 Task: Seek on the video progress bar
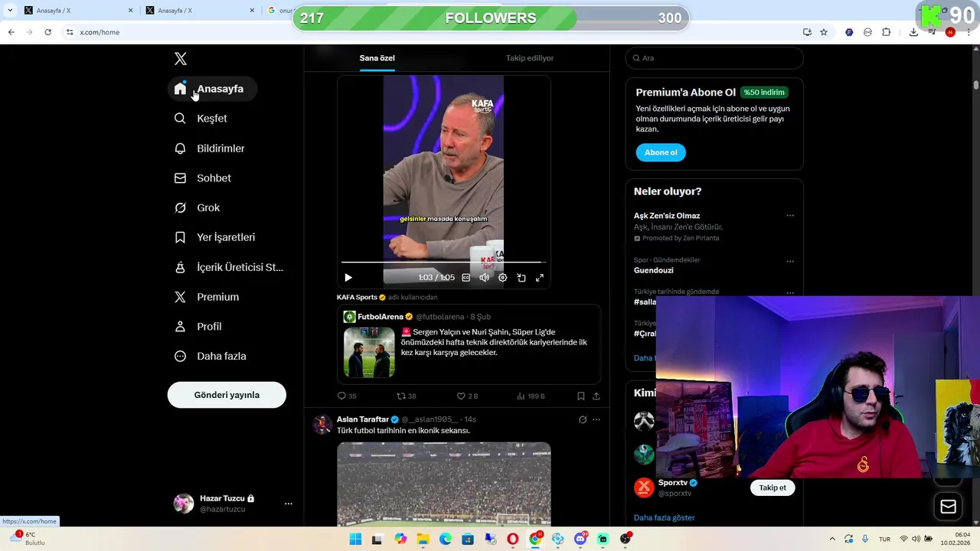(443, 262)
